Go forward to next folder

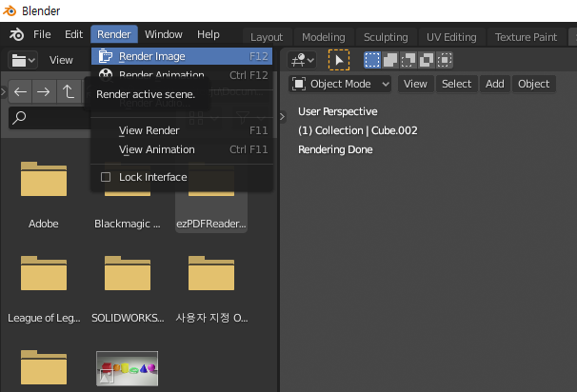click(44, 91)
